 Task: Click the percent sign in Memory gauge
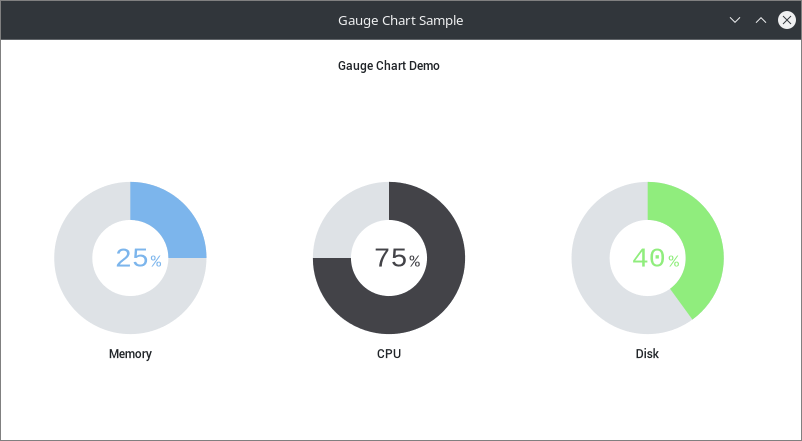(x=156, y=261)
